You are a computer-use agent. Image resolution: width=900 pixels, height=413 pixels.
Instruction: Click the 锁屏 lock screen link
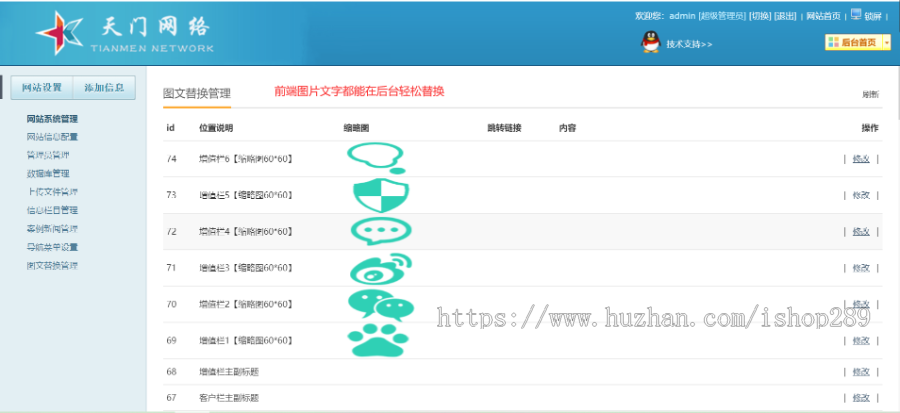[x=872, y=16]
